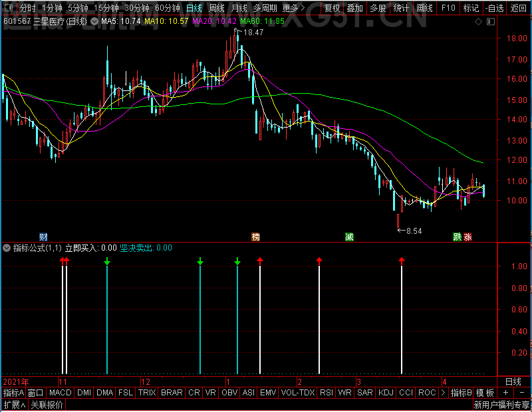Click the 关联报价 related quotes tab
Screen dimensions: 532x412
click(x=47, y=405)
